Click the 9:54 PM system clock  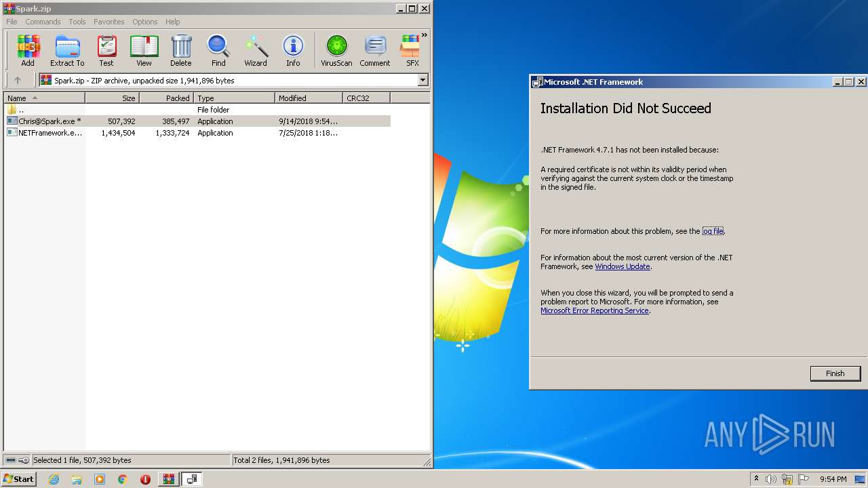tap(833, 479)
